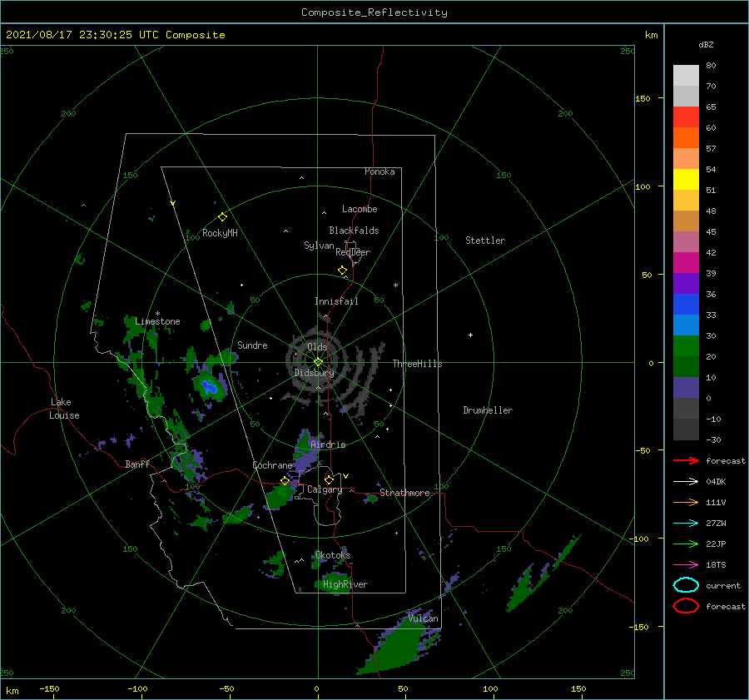749x700 pixels.
Task: Pick the bright green 30 dBZ swatch
Action: tap(686, 346)
